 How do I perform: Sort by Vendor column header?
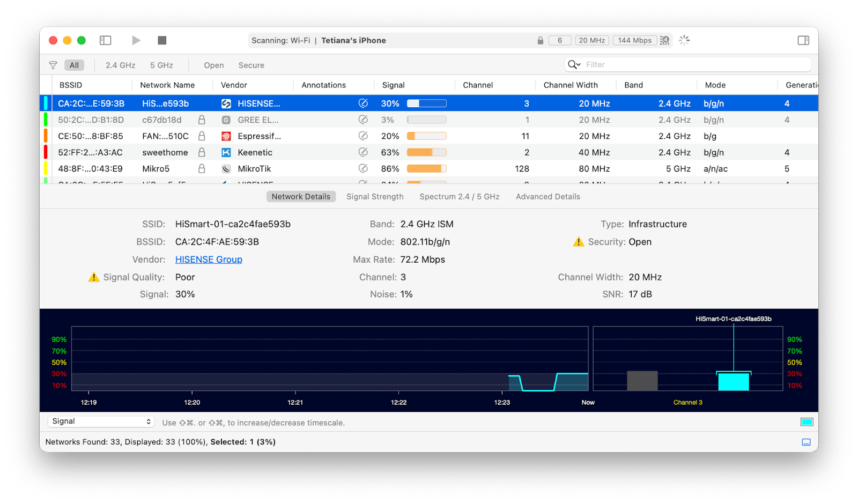234,85
